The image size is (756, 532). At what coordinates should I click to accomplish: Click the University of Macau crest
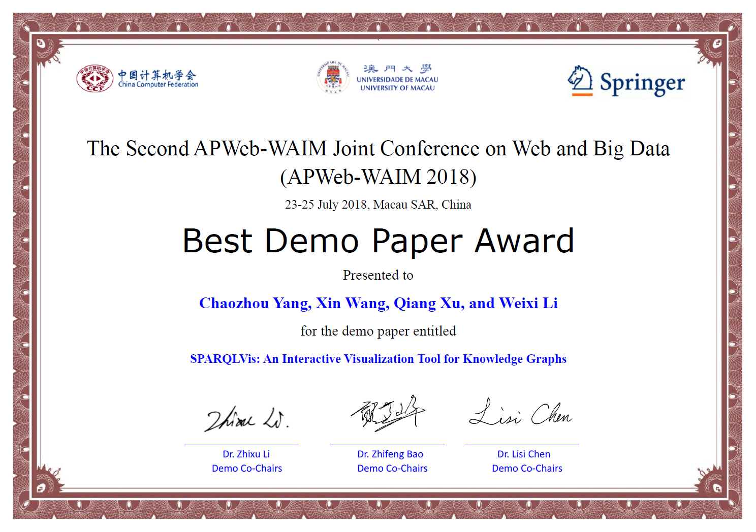[x=333, y=78]
